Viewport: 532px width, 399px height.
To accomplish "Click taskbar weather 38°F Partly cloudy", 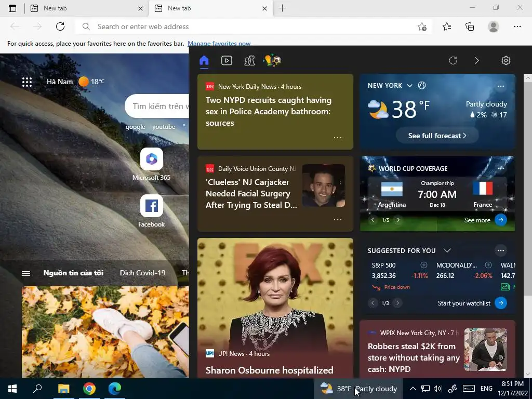I will pos(358,389).
